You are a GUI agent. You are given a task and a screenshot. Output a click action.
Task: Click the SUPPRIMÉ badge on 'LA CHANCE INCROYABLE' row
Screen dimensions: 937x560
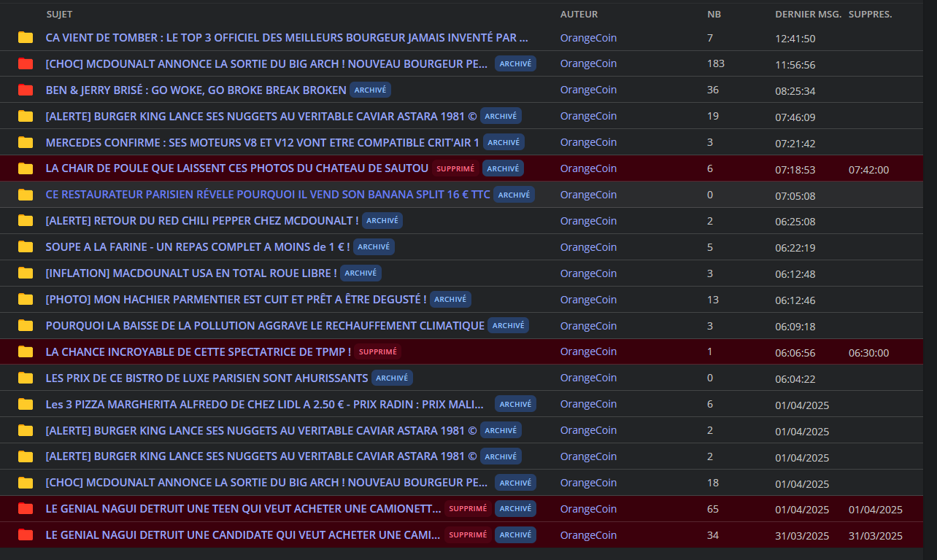click(x=377, y=352)
